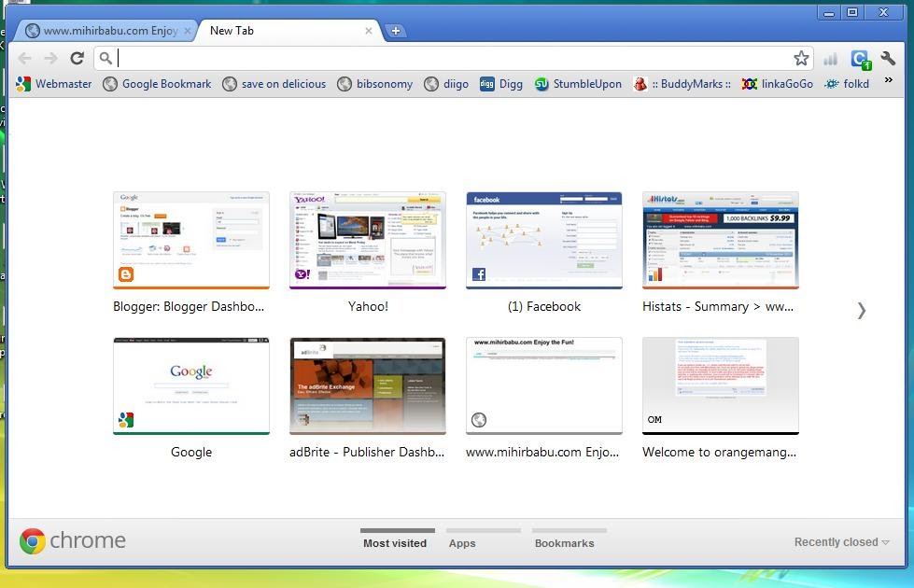Switch to the Bookmarks section
The image size is (914, 588).
pos(569,539)
